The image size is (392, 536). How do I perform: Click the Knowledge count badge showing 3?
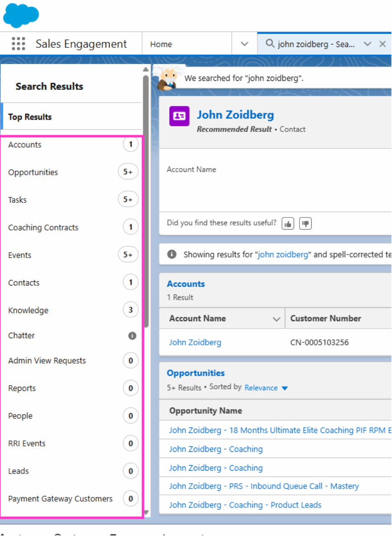click(x=131, y=310)
